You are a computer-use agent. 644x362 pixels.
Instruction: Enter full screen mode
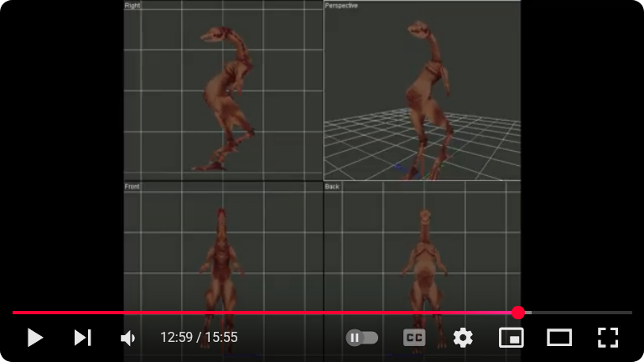pos(607,338)
